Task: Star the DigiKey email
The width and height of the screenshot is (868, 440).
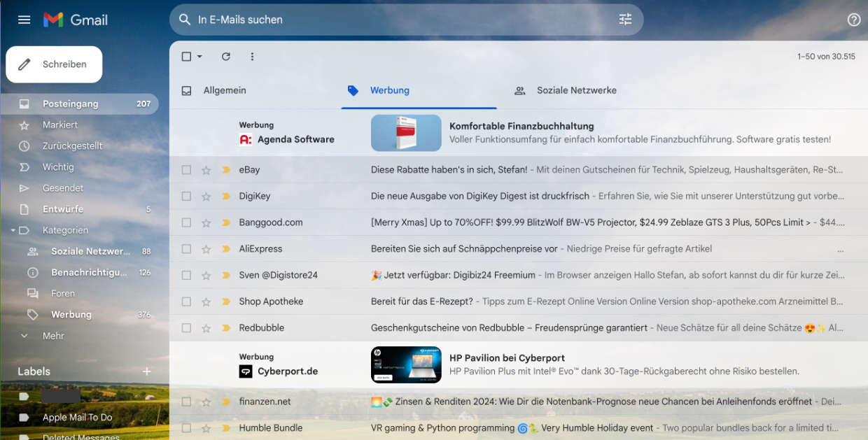Action: pyautogui.click(x=206, y=197)
